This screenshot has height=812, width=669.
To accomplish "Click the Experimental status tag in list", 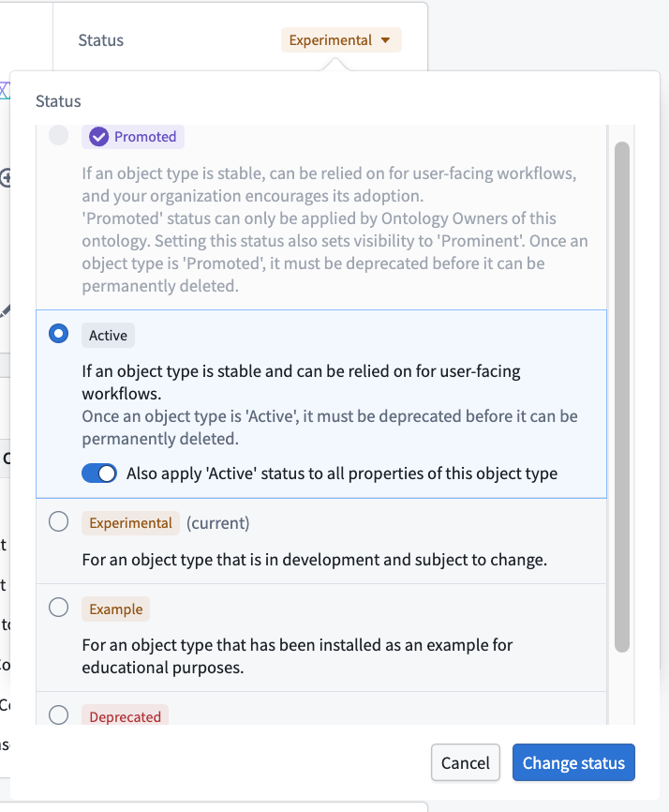I will point(130,523).
